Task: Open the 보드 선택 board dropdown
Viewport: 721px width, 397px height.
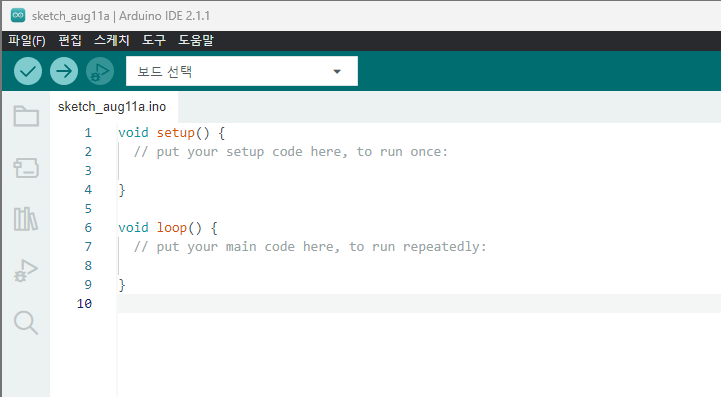Action: 242,71
